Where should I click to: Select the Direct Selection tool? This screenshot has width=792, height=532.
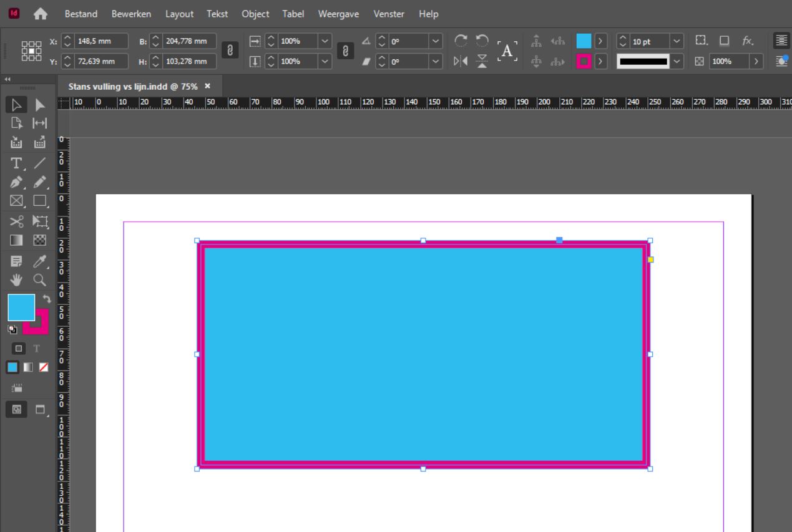point(40,105)
